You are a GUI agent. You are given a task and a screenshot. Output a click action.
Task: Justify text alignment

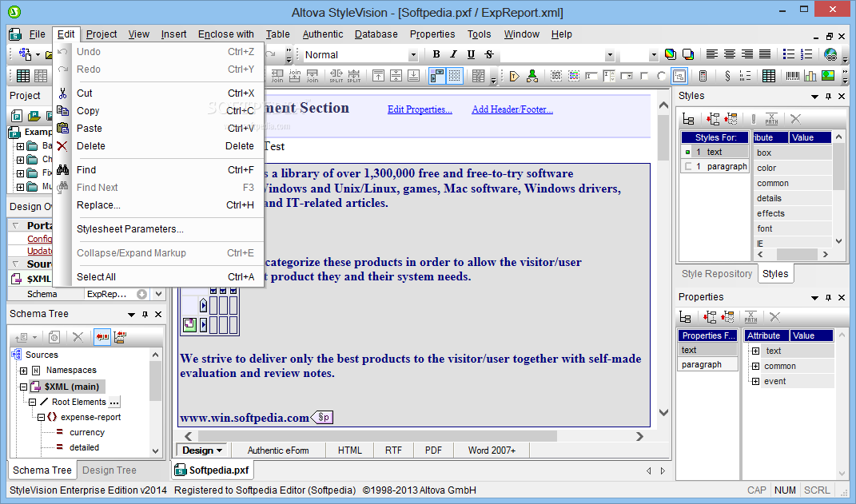pyautogui.click(x=765, y=54)
